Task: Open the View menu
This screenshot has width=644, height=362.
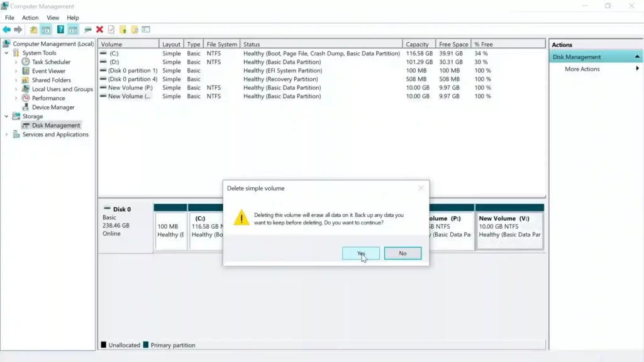Action: coord(53,18)
